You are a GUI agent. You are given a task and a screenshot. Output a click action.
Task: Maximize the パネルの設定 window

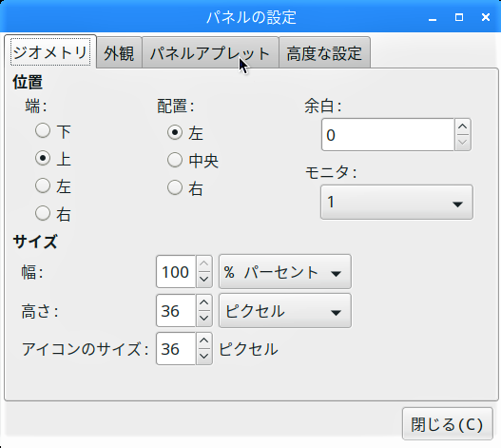pos(459,17)
